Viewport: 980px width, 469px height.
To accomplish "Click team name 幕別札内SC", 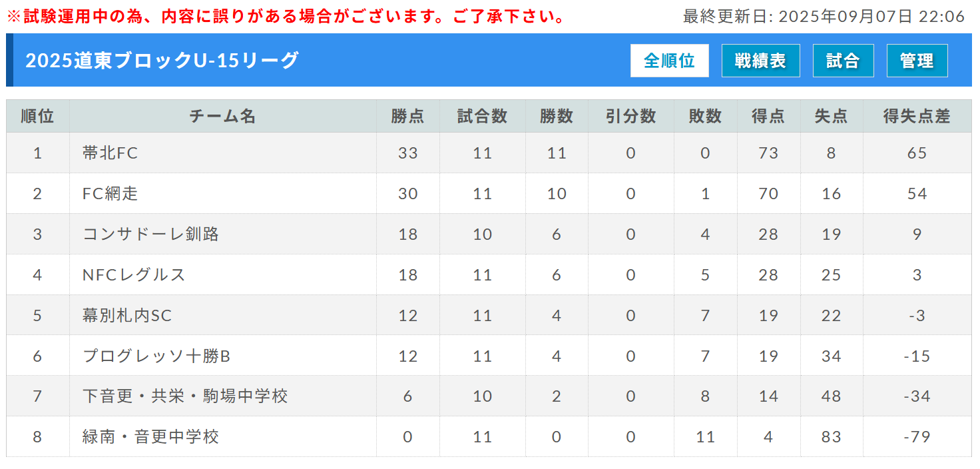I will [127, 315].
